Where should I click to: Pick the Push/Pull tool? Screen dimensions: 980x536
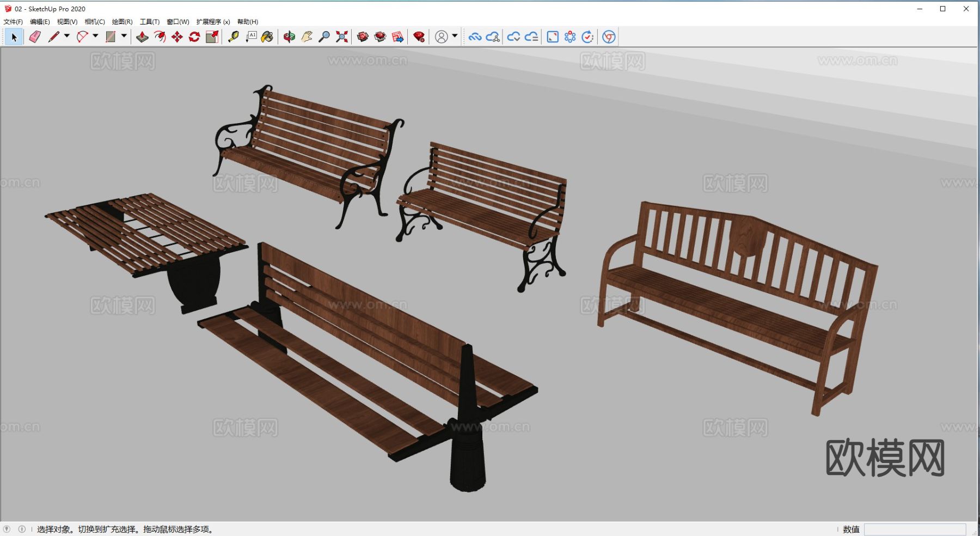142,36
